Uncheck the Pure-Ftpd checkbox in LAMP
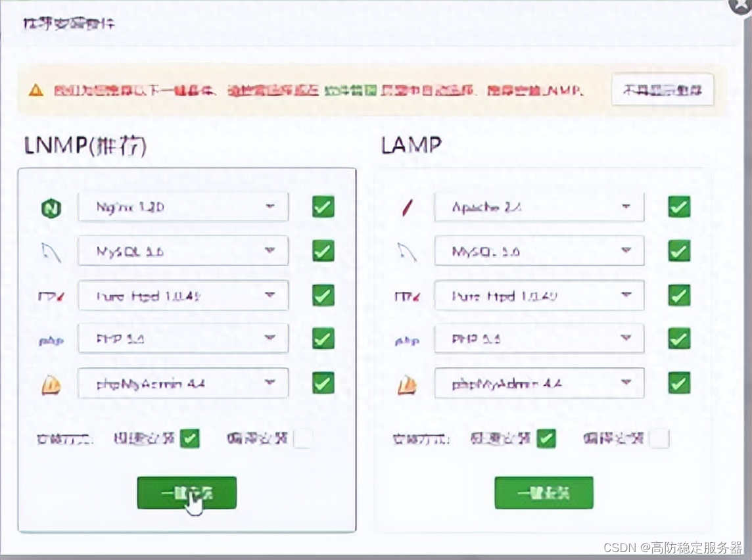The width and height of the screenshot is (752, 560). (679, 295)
